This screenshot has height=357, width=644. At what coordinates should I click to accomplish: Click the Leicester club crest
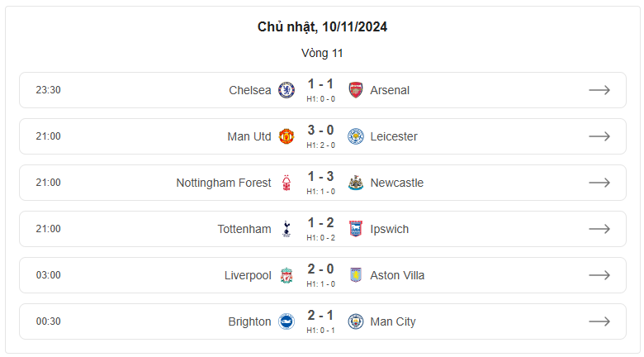(356, 136)
